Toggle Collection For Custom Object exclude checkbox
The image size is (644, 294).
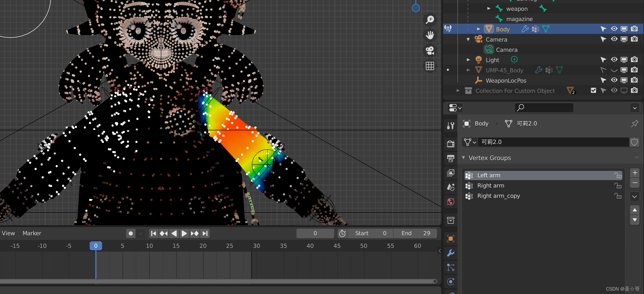point(593,91)
